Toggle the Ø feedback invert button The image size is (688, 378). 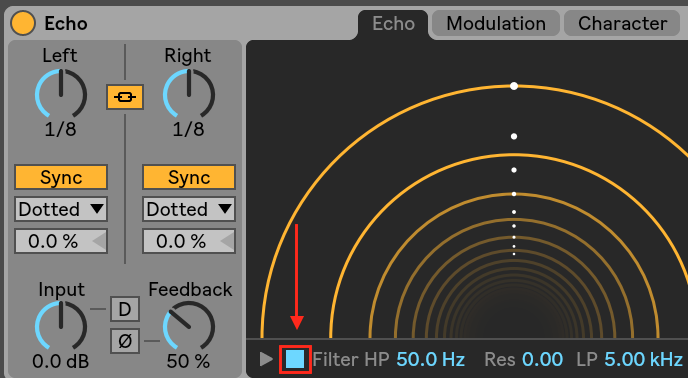(125, 341)
